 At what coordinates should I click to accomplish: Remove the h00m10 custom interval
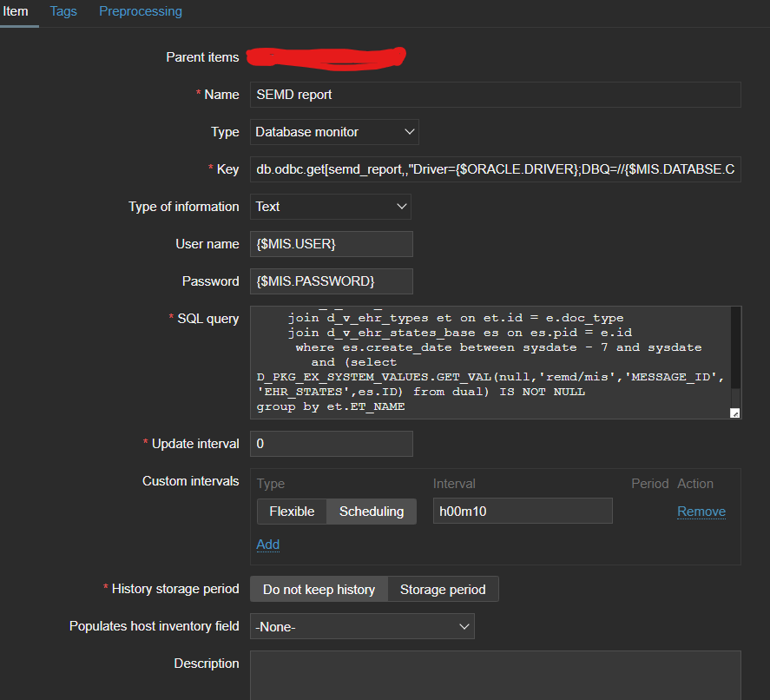[x=701, y=512]
